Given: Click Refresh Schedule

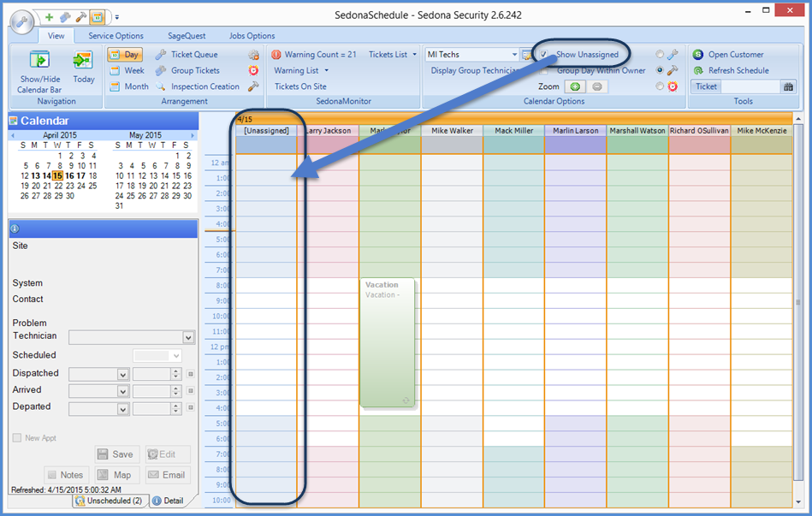Looking at the screenshot, I should click(x=732, y=70).
